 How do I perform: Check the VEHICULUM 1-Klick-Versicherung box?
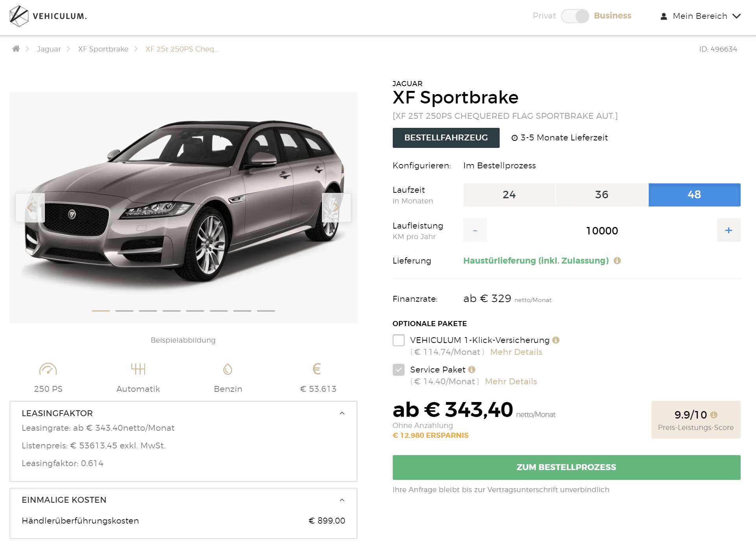point(399,340)
